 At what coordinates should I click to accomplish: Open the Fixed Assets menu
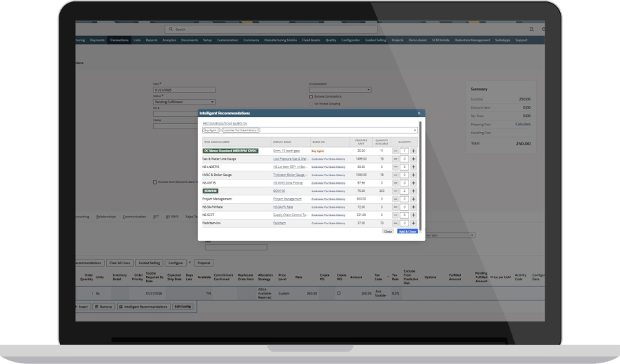click(x=311, y=41)
